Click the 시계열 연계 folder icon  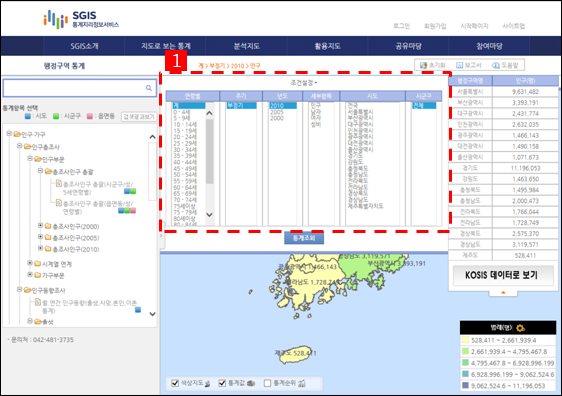point(38,264)
